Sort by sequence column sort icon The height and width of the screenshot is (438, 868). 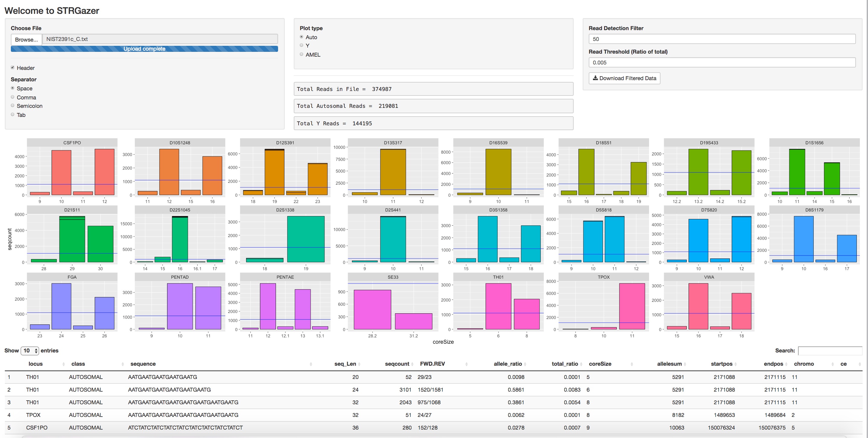(x=311, y=364)
